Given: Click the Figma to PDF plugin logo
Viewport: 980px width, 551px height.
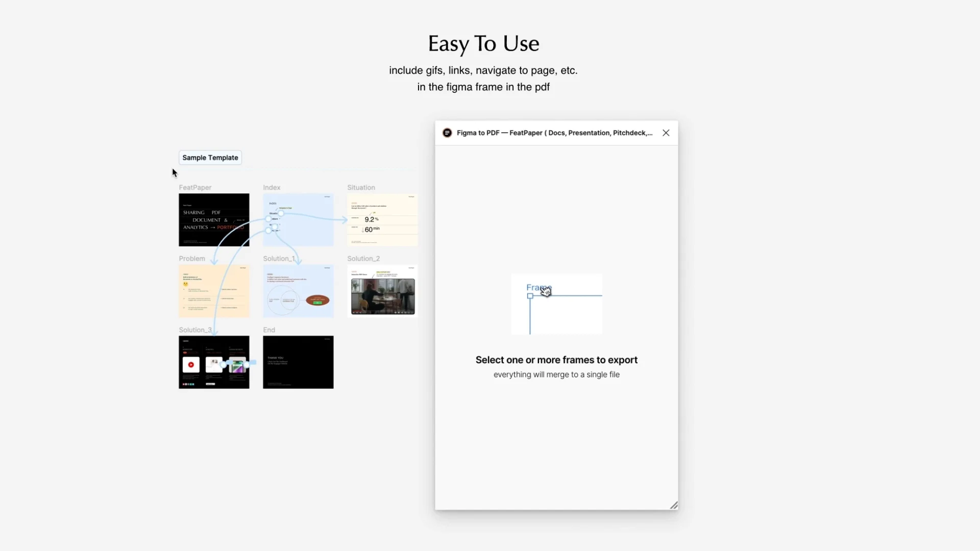Looking at the screenshot, I should [x=448, y=133].
